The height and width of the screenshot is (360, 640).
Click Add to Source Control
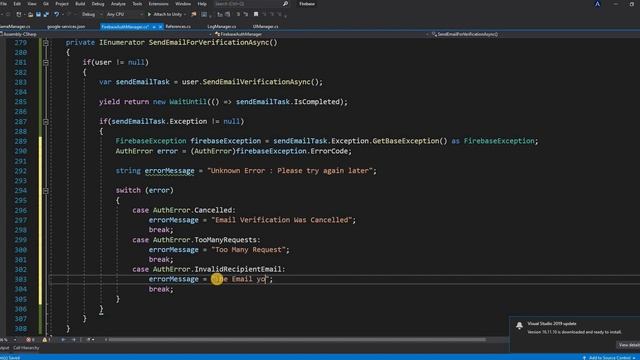pyautogui.click(x=609, y=358)
